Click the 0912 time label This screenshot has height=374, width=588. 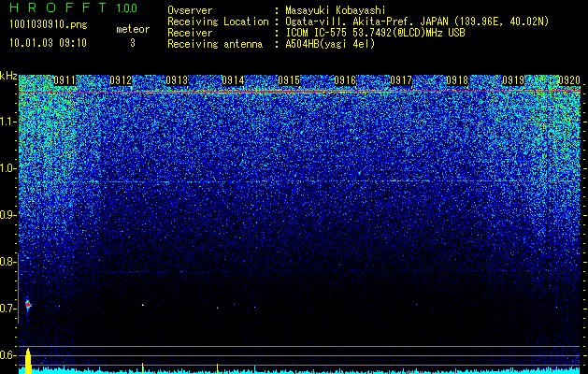pyautogui.click(x=121, y=80)
